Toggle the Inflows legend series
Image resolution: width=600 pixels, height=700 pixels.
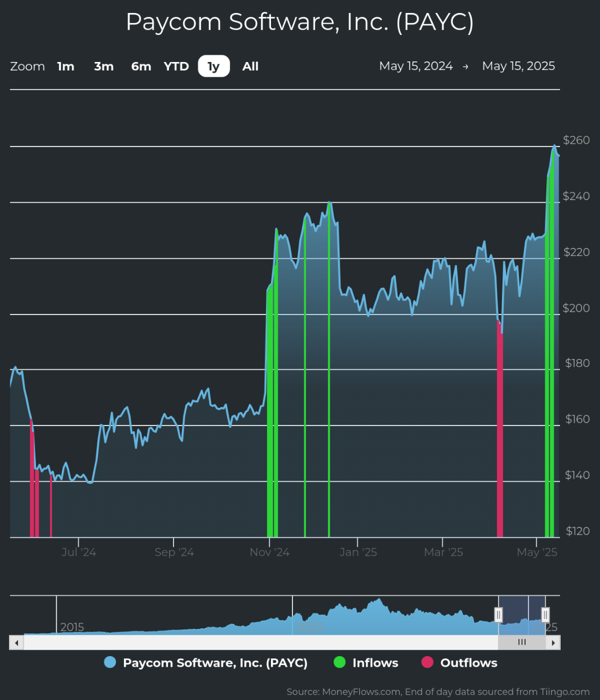366,663
